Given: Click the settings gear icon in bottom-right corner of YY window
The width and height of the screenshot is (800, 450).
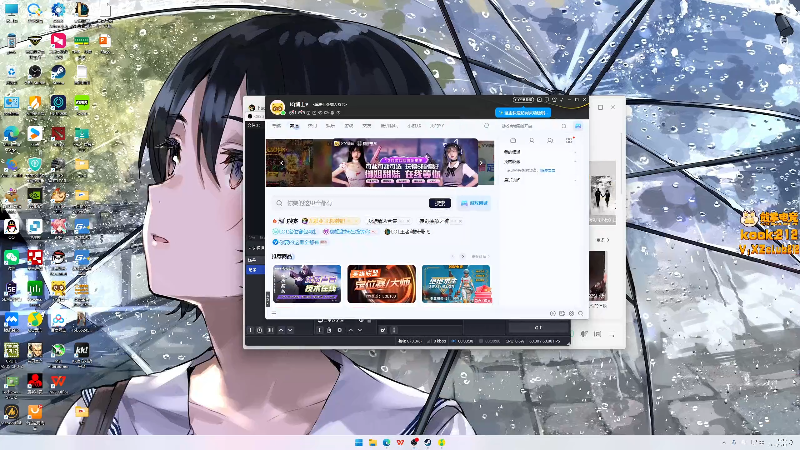Looking at the screenshot, I should click(571, 313).
